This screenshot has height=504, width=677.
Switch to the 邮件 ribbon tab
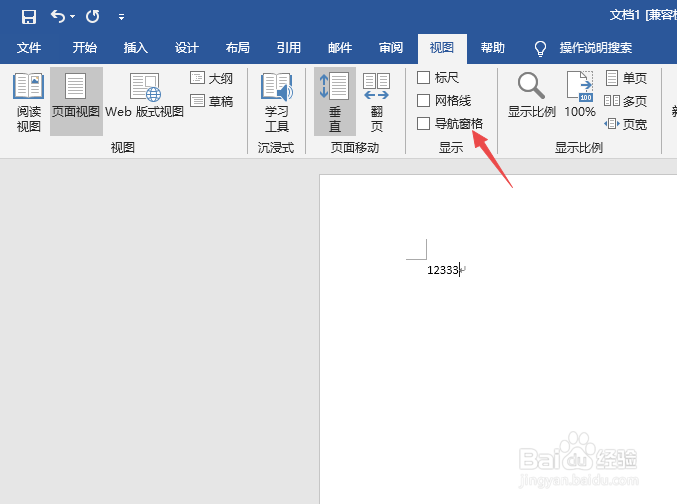pyautogui.click(x=340, y=48)
